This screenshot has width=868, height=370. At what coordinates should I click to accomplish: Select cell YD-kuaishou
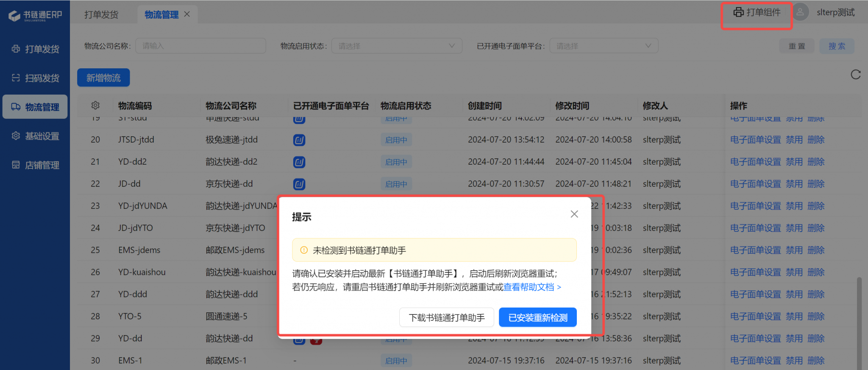(142, 272)
